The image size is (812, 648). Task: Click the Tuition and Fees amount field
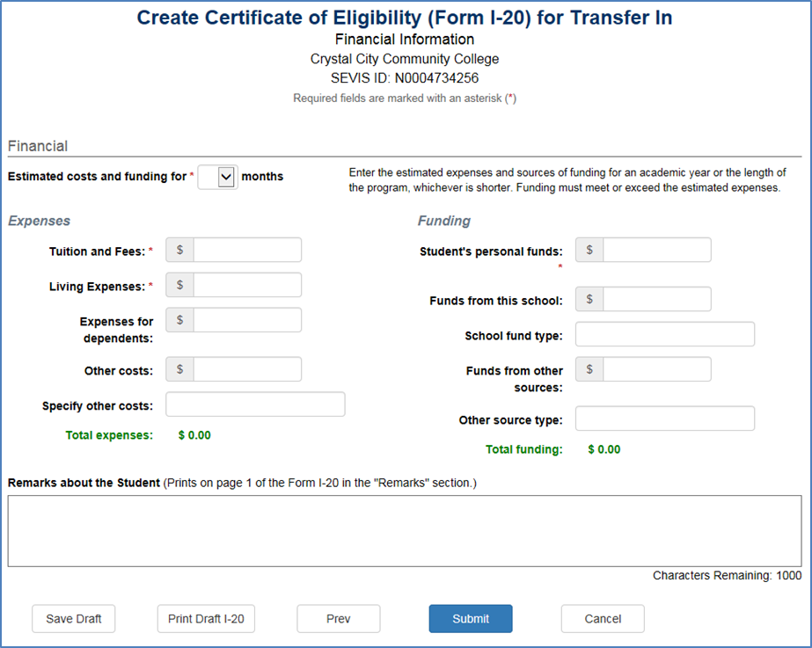tap(247, 250)
